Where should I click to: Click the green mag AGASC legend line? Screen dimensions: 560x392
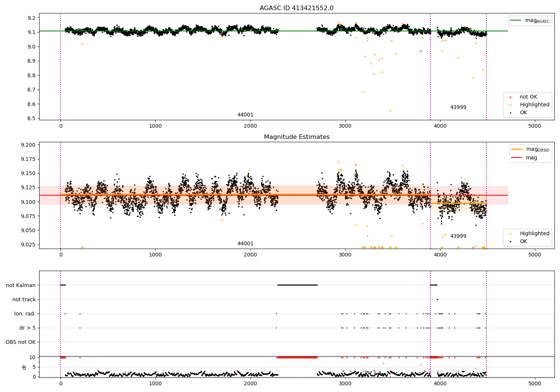516,21
